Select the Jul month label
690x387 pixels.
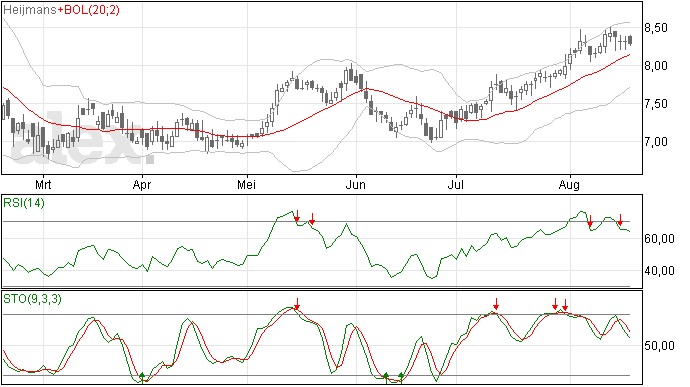pos(455,185)
